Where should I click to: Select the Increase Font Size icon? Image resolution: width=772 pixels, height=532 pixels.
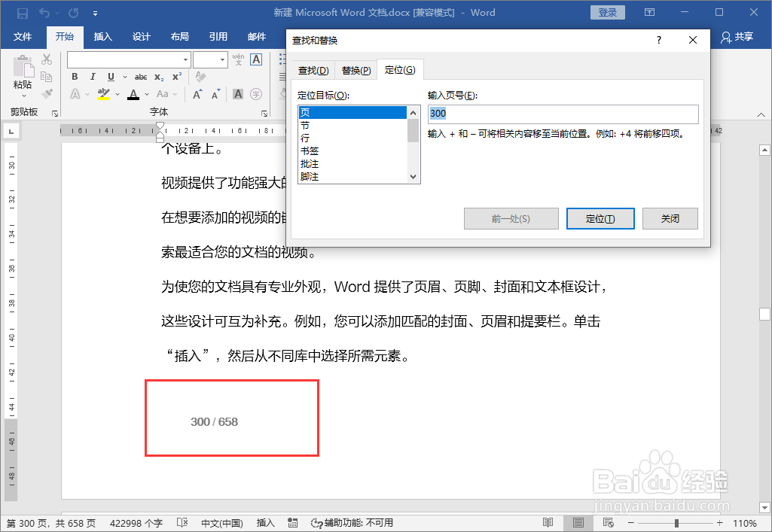(197, 93)
